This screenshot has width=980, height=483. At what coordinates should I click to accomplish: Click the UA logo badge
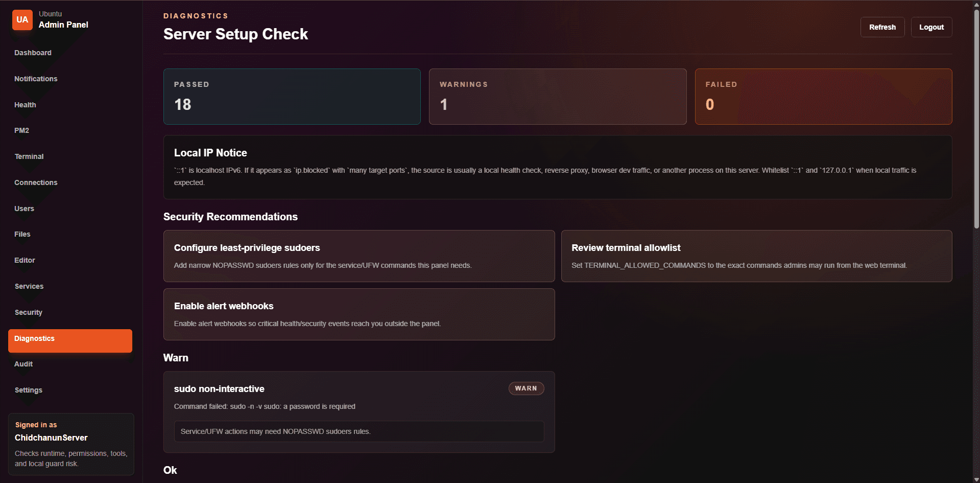pyautogui.click(x=22, y=20)
